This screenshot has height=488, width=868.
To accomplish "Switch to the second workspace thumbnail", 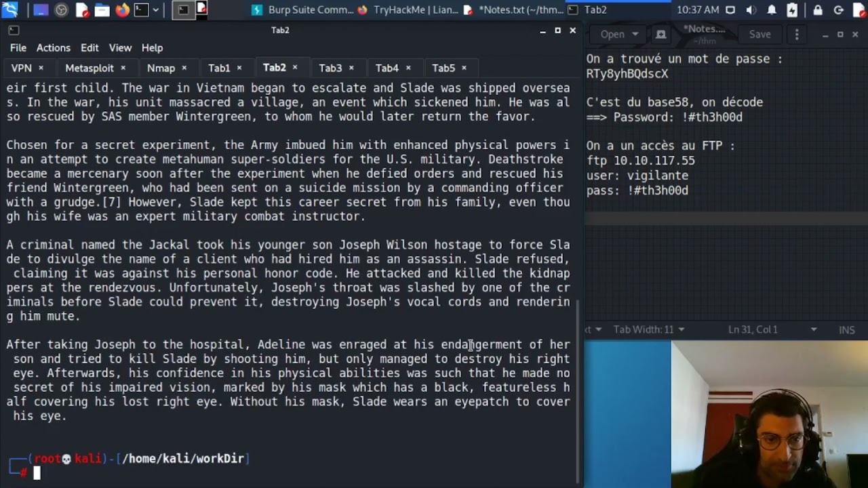I will [x=202, y=9].
